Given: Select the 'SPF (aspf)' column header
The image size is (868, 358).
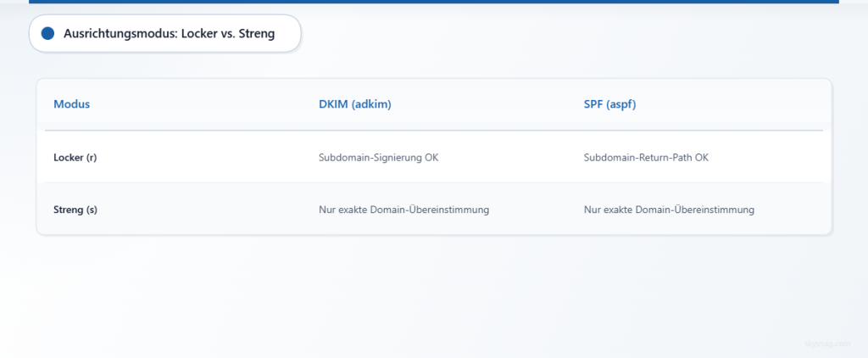Looking at the screenshot, I should pos(609,104).
